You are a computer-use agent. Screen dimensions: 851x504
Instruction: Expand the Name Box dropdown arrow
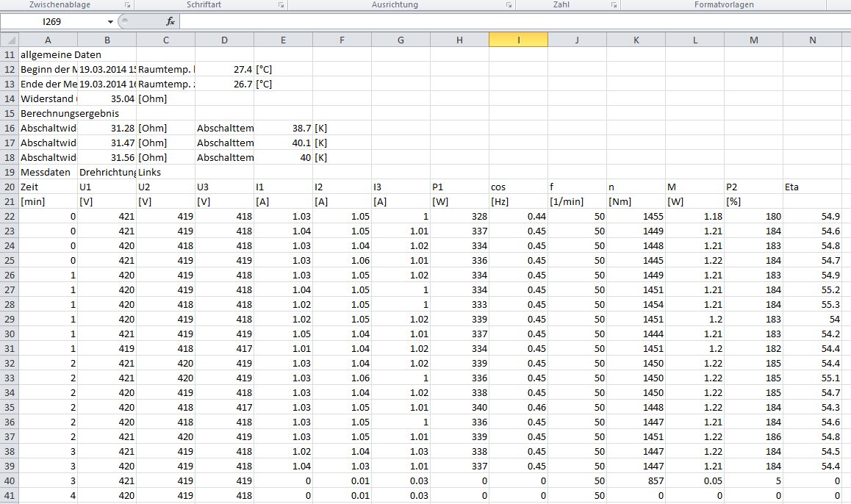tap(110, 22)
